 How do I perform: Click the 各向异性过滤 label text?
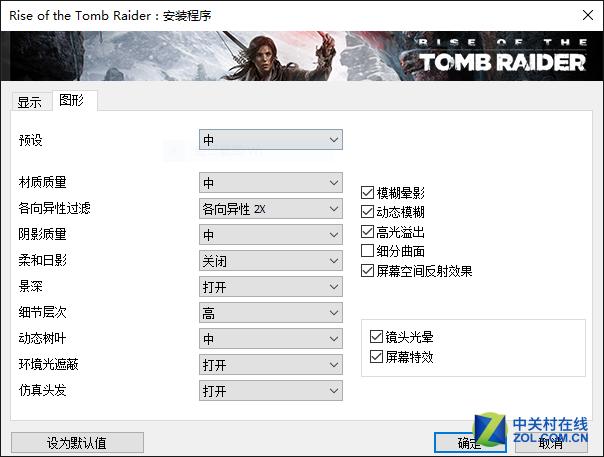54,208
